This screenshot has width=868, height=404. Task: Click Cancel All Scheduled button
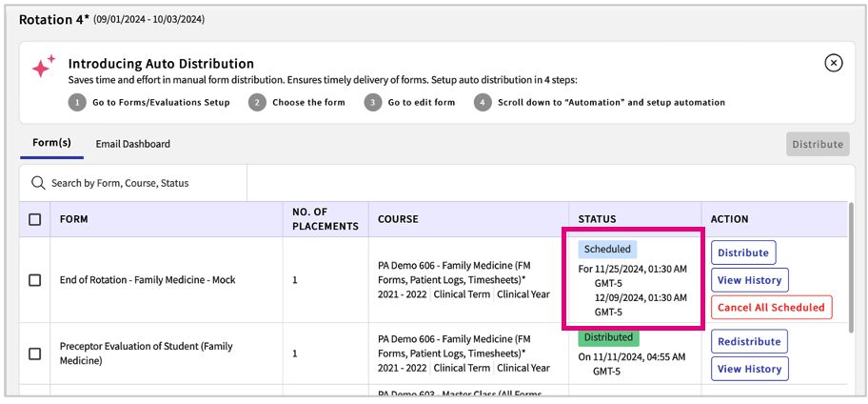(771, 307)
